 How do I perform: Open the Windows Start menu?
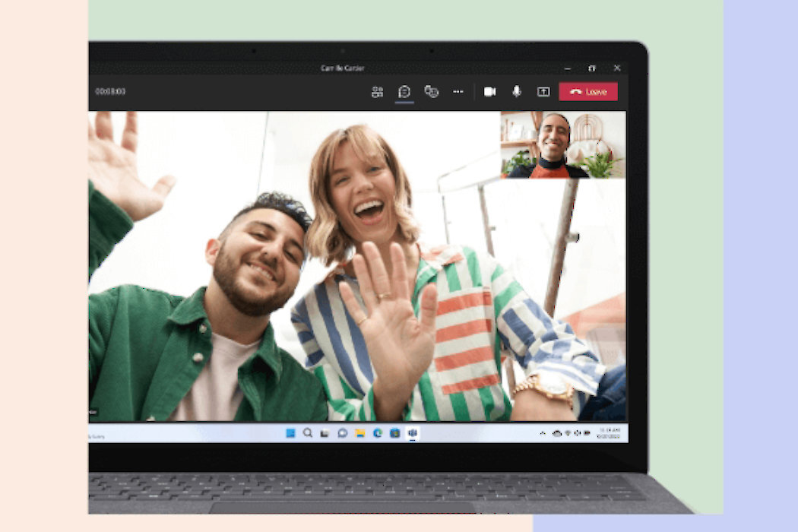coord(290,433)
